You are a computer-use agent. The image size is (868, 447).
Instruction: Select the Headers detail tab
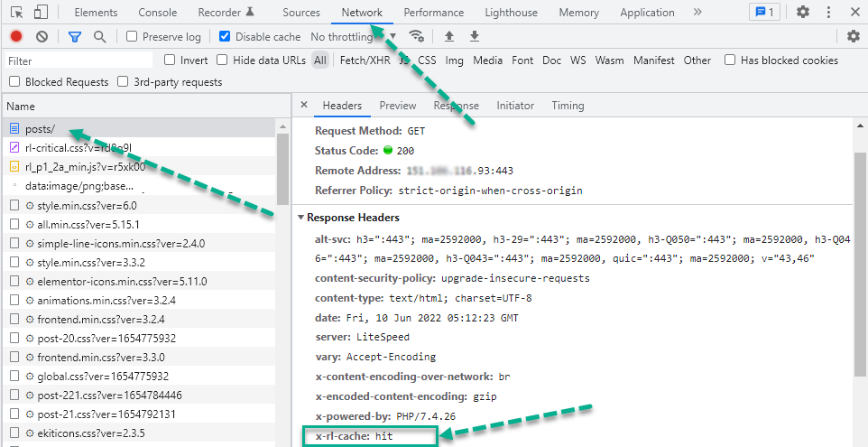[342, 106]
